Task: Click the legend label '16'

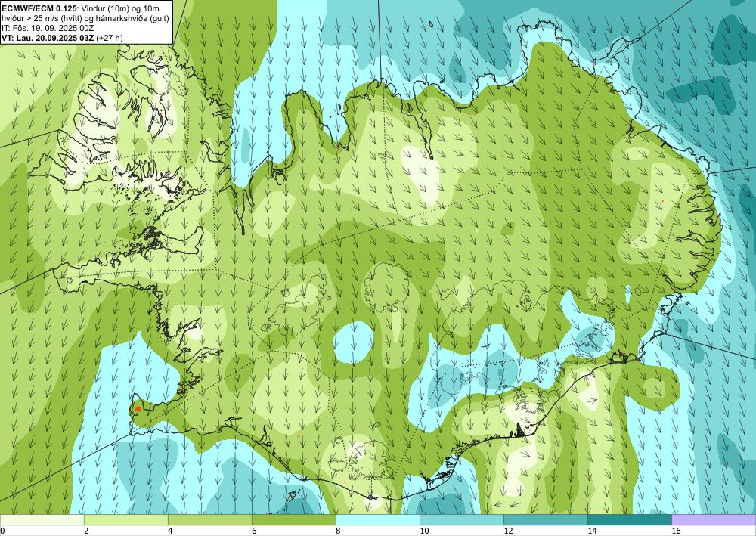Action: (677, 531)
